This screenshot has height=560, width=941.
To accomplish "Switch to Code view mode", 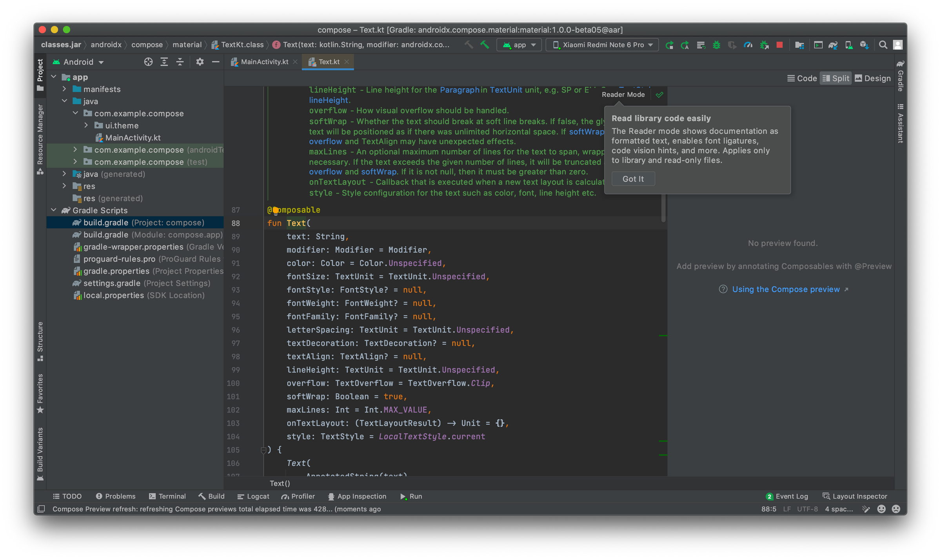I will 802,78.
